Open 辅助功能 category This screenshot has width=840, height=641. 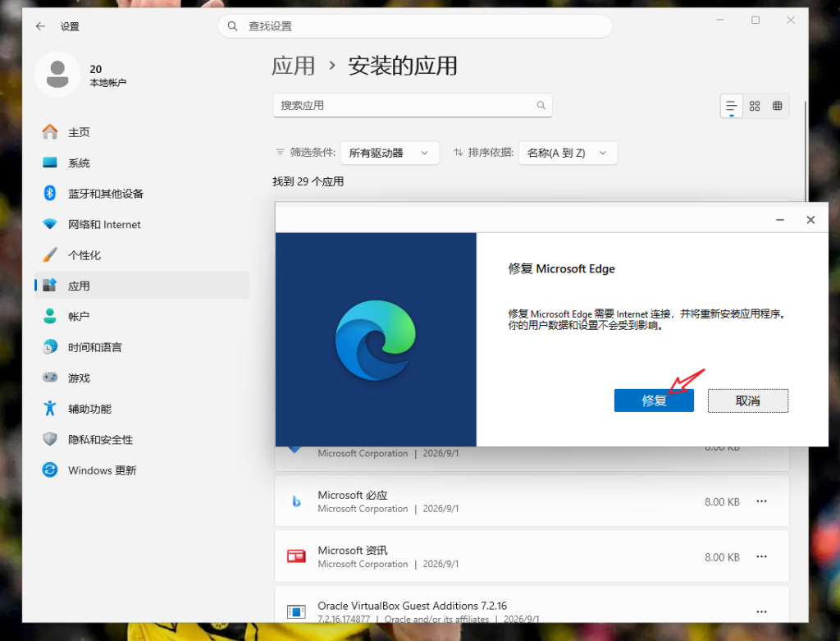point(142,409)
